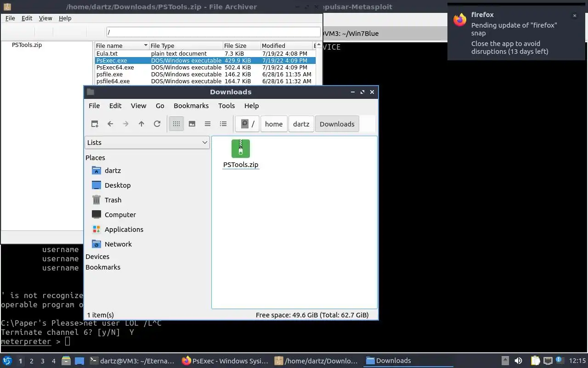Switch to File Archiver taskbar entry
Viewport: 588px width, 368px height.
click(x=317, y=361)
